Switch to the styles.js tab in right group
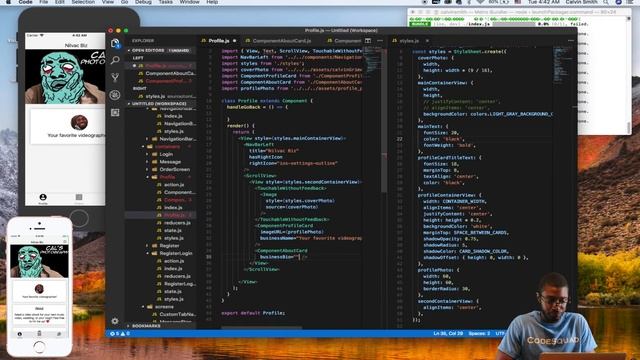This screenshot has height=360, width=640. pos(409,41)
